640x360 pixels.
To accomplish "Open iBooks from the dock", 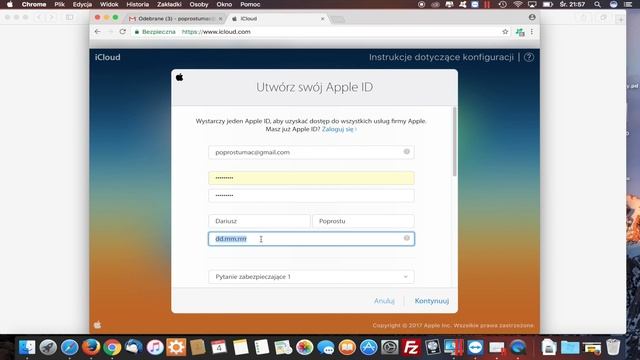I will 347,347.
